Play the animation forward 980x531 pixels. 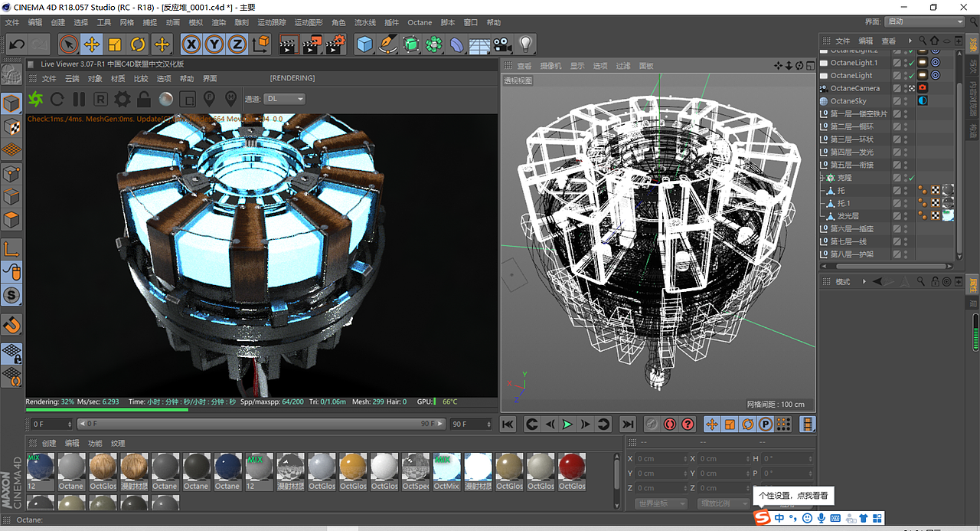click(567, 424)
